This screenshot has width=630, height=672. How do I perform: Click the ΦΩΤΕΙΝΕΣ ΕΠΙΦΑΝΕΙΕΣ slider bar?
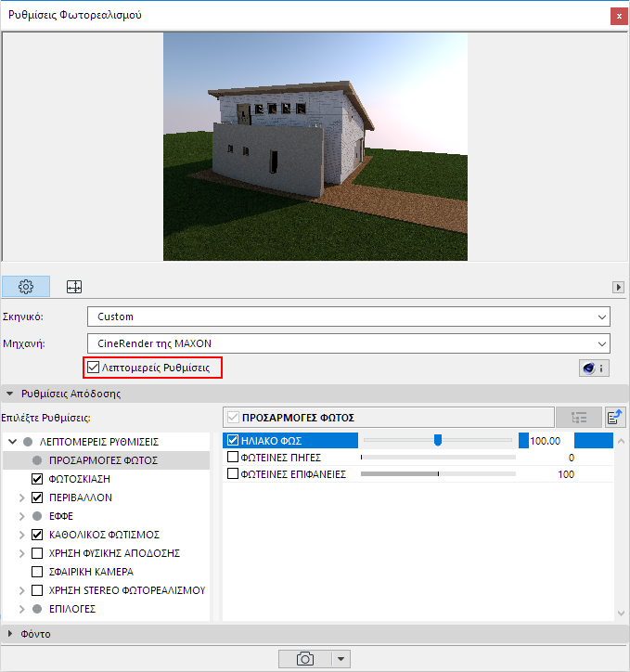(438, 474)
